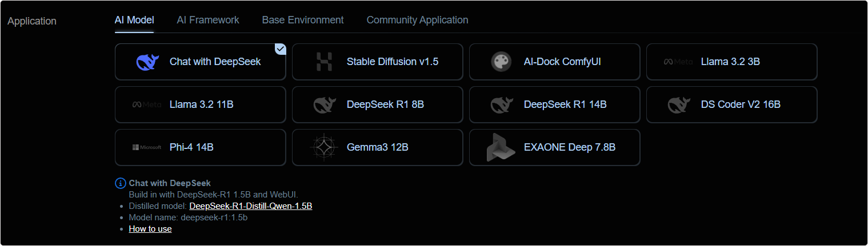Click the Gemma3 12B star icon
This screenshot has height=246, width=868.
click(324, 147)
